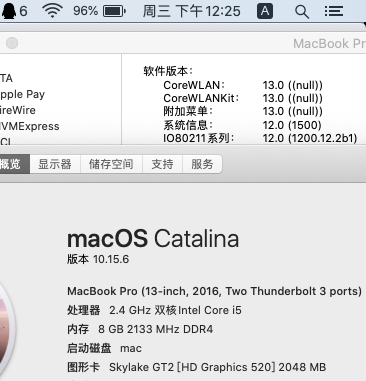Click the 内存 8 GB 2133 MHz DDR4 line
Screen dimensions: 366x381
pos(140,329)
